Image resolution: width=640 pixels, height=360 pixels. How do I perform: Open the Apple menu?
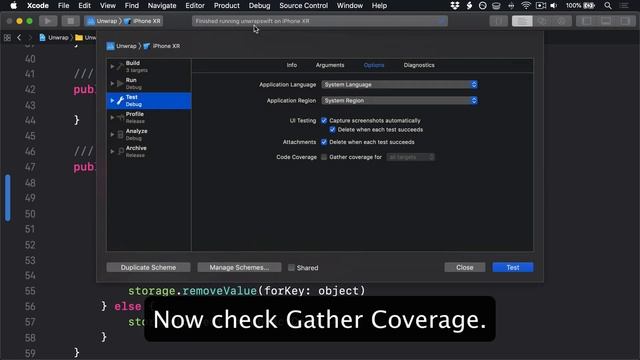pyautogui.click(x=13, y=5)
